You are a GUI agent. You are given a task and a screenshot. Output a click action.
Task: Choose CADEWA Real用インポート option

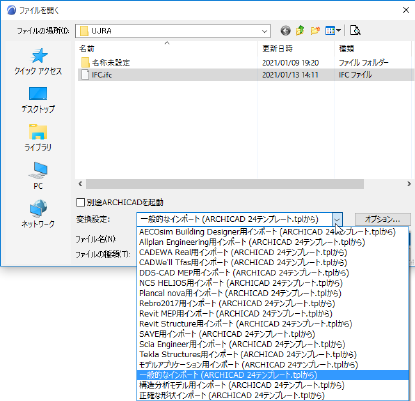[273, 252]
